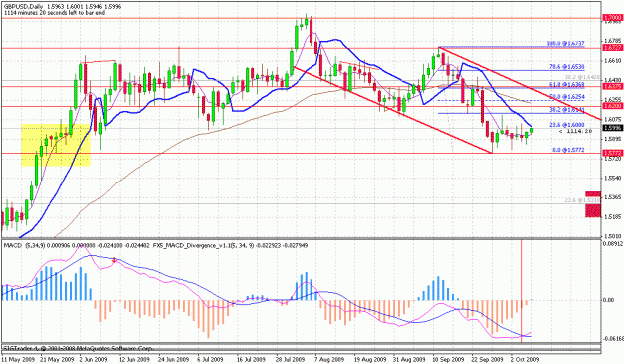Click the red 1.5772 price level tag

click(613, 153)
